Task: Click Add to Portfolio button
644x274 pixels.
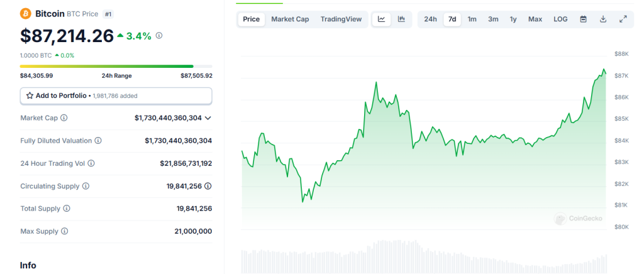Action: [x=116, y=96]
